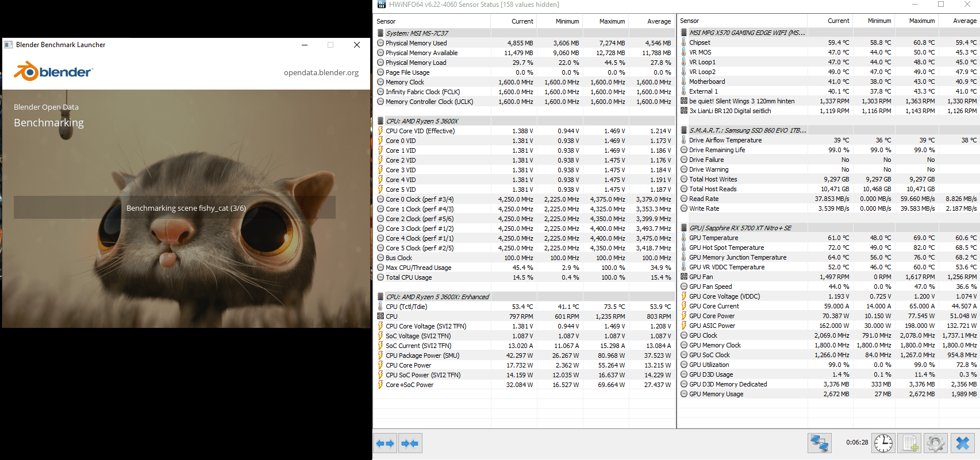980x460 pixels.
Task: Click the left panel Minimum column header
Action: (559, 21)
